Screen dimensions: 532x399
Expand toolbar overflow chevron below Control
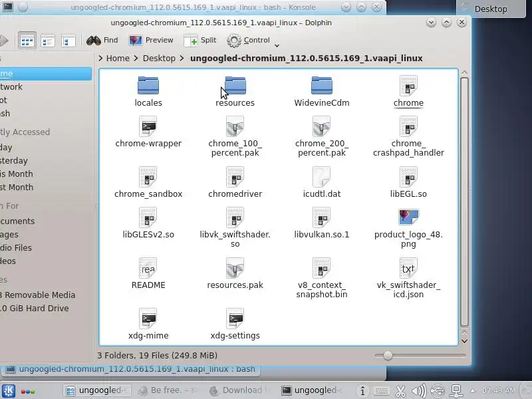click(x=277, y=45)
